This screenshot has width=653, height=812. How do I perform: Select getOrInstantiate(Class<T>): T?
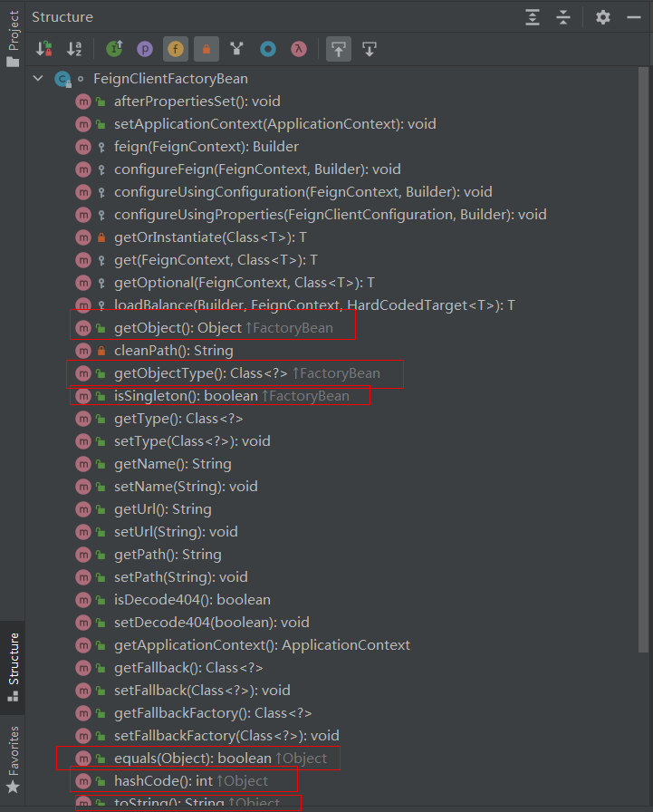pos(210,237)
